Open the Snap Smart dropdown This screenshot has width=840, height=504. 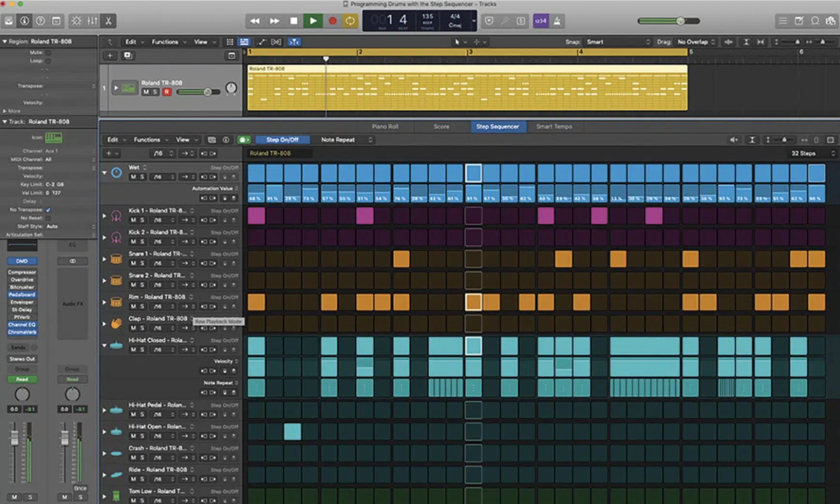coord(618,42)
